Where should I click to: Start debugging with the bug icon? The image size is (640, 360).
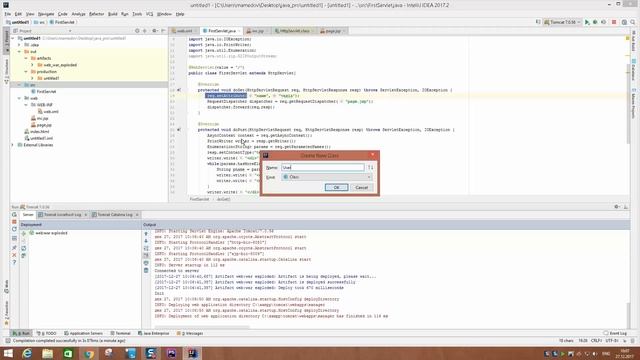coord(595,22)
